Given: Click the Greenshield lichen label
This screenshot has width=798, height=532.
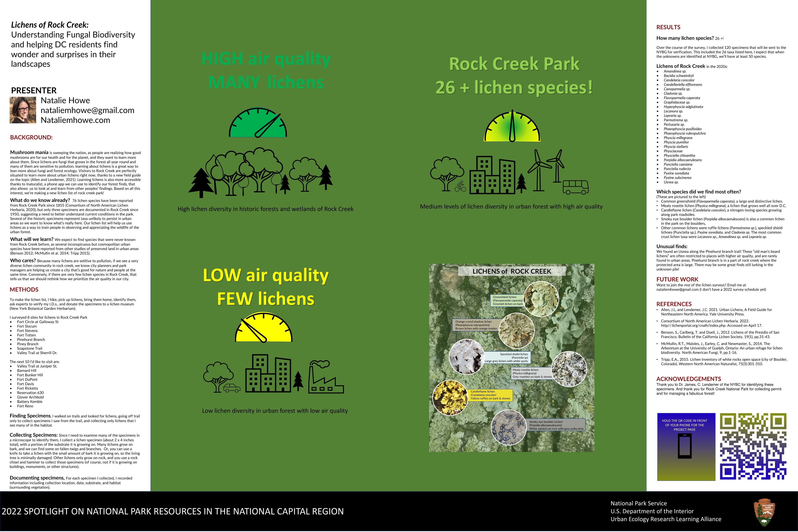Looking at the screenshot, I should pos(507,301).
